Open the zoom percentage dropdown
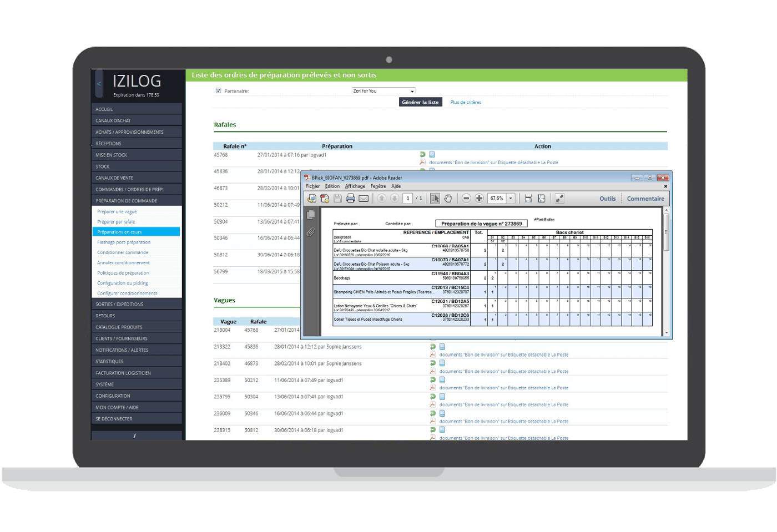 point(511,199)
